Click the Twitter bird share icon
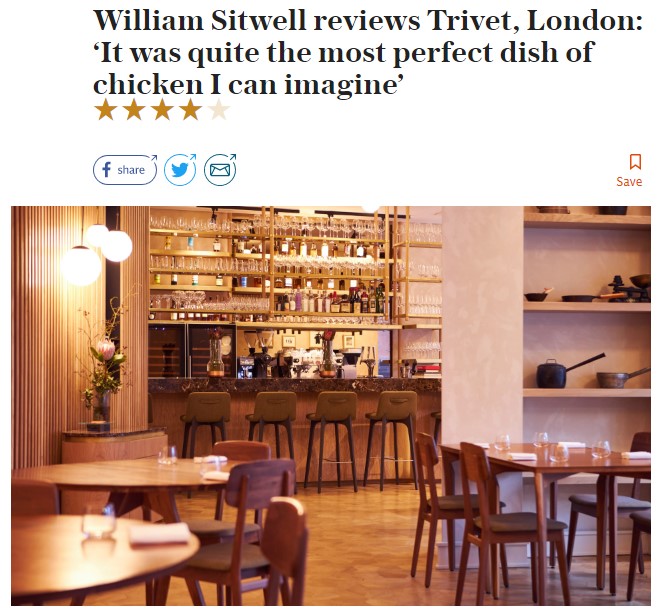The image size is (659, 613). pyautogui.click(x=180, y=170)
